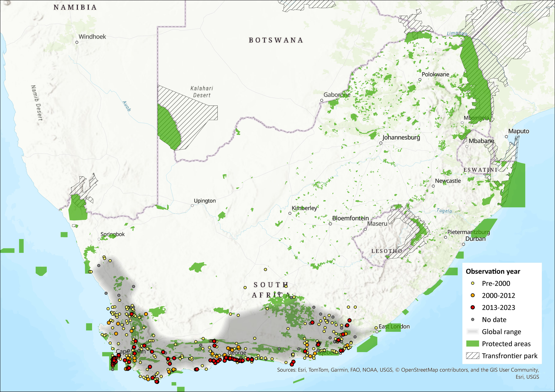Image resolution: width=555 pixels, height=392 pixels.
Task: Click the NAMIBIA country label
Action: click(75, 8)
